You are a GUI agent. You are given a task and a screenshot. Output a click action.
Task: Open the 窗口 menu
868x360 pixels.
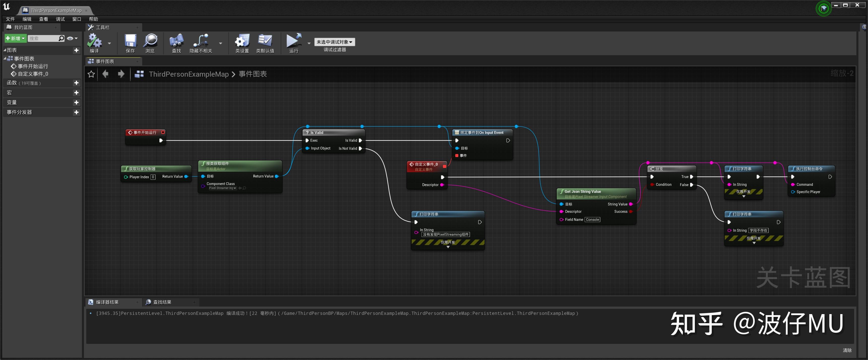(x=76, y=19)
